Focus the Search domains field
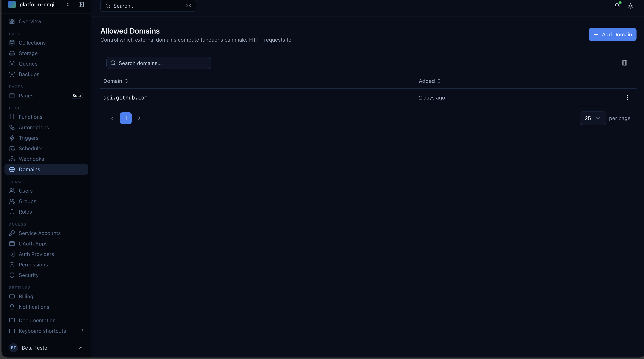Viewport: 644px width, 359px height. (x=159, y=63)
